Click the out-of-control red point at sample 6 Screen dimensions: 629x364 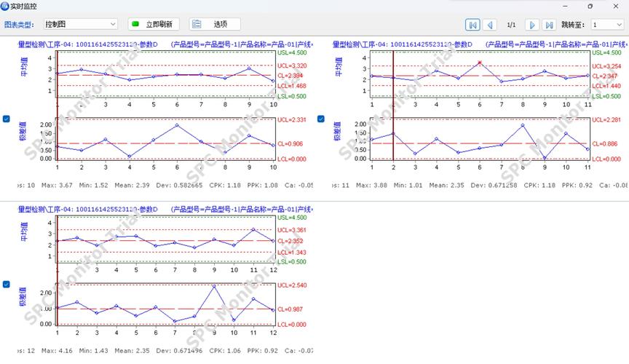pos(479,63)
